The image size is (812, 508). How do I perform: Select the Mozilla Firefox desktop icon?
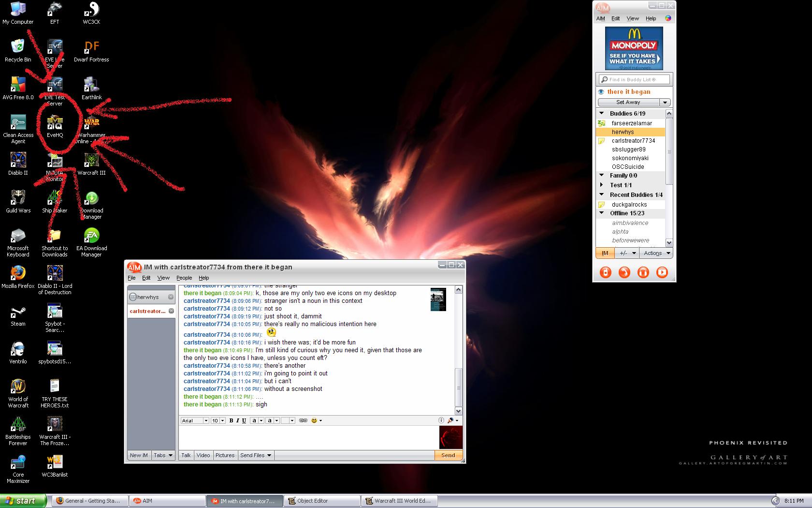18,277
